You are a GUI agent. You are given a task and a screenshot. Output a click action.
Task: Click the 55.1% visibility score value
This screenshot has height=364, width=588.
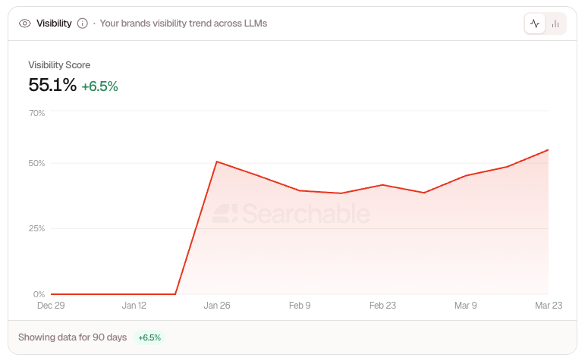click(x=52, y=85)
